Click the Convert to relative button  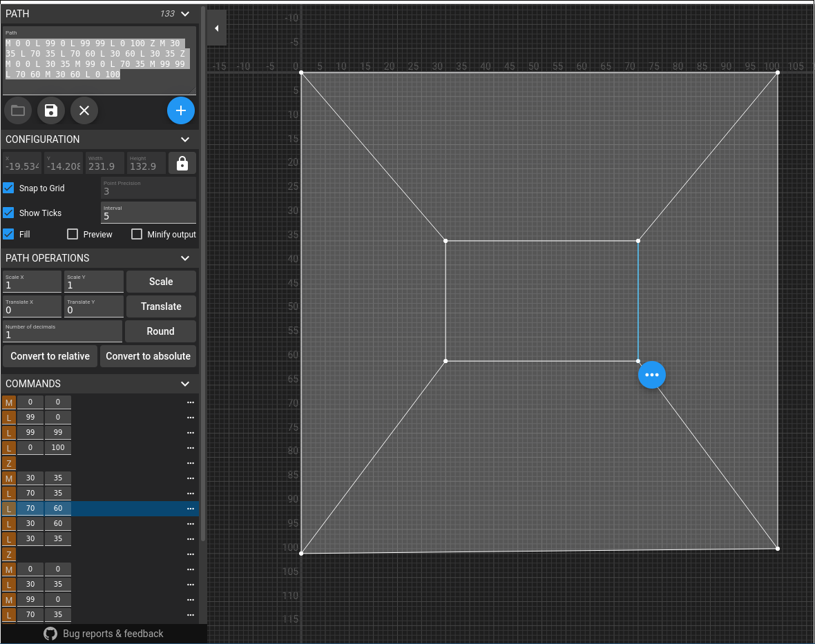point(50,356)
